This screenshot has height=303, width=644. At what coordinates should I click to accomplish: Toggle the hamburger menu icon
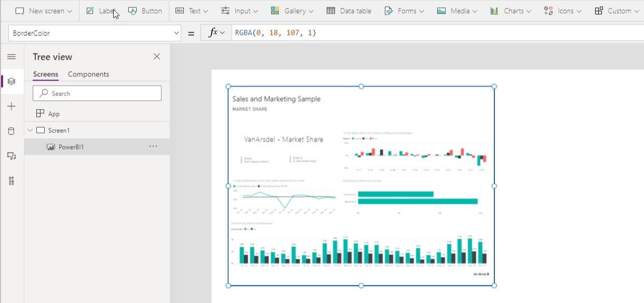[x=11, y=57]
